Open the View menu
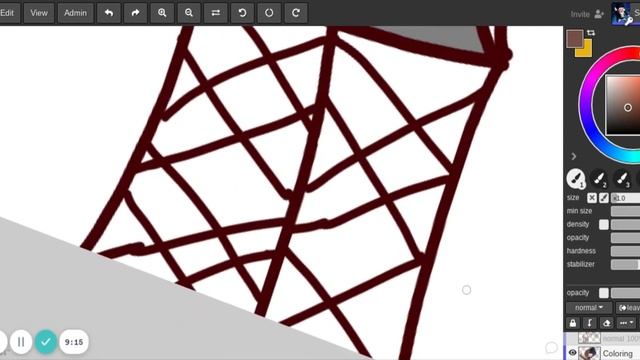This screenshot has height=360, width=640. pos(39,13)
